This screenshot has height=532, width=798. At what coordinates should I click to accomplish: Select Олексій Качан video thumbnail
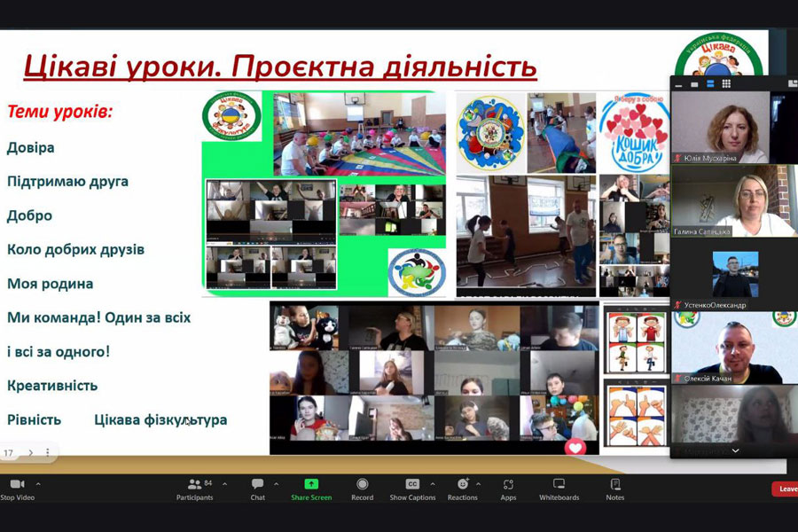tap(734, 348)
